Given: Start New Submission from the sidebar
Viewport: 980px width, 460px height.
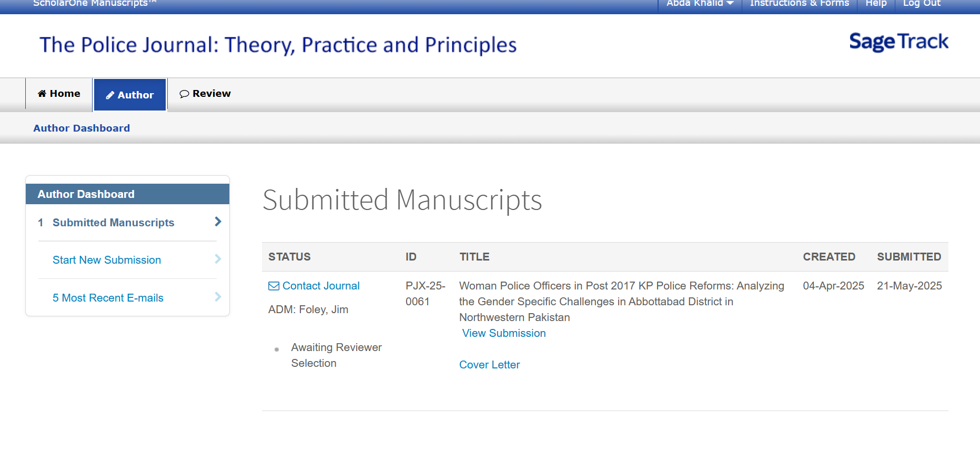Looking at the screenshot, I should [107, 260].
